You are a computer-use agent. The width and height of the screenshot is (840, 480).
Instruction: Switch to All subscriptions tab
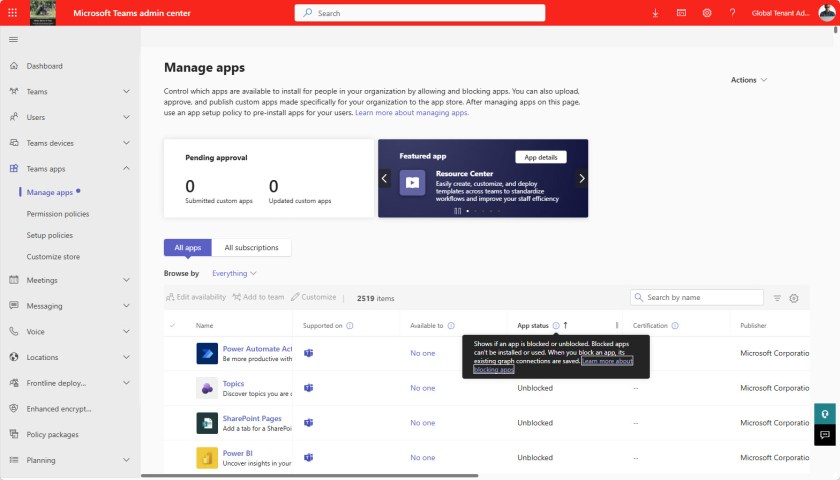pyautogui.click(x=251, y=248)
